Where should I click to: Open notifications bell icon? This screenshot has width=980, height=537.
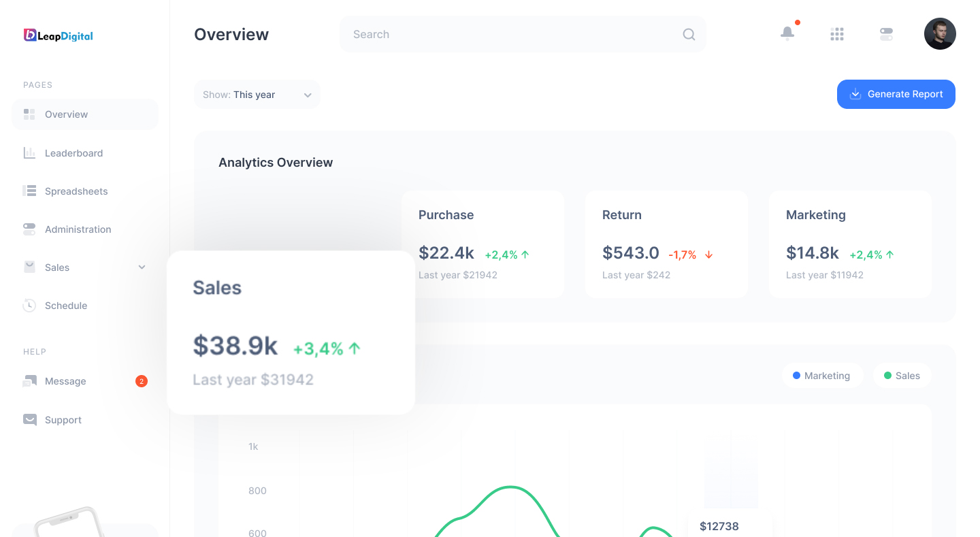[787, 33]
